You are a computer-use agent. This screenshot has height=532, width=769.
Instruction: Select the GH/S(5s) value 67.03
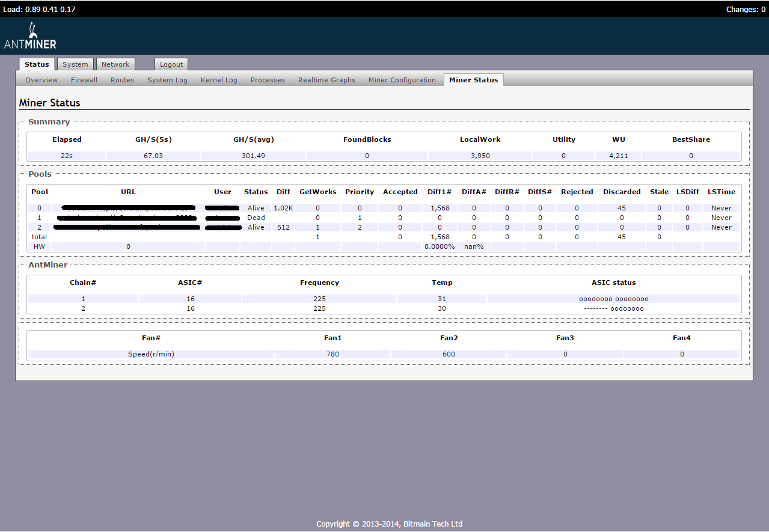tap(153, 156)
